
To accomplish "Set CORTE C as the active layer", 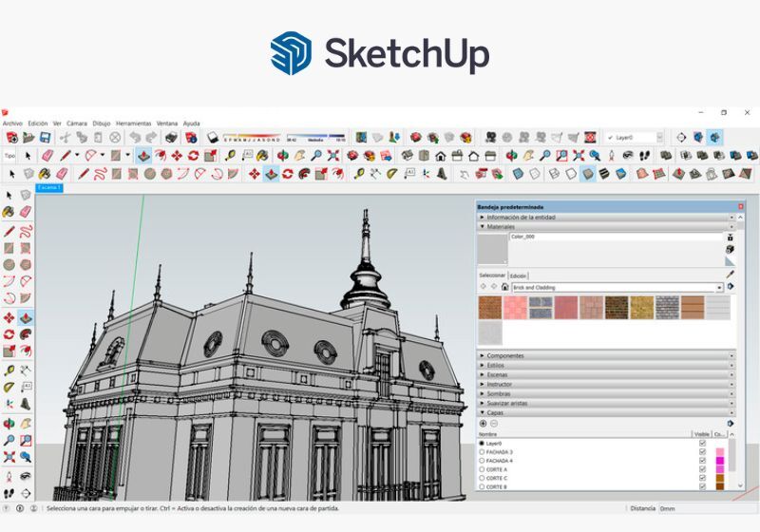I will click(x=482, y=478).
